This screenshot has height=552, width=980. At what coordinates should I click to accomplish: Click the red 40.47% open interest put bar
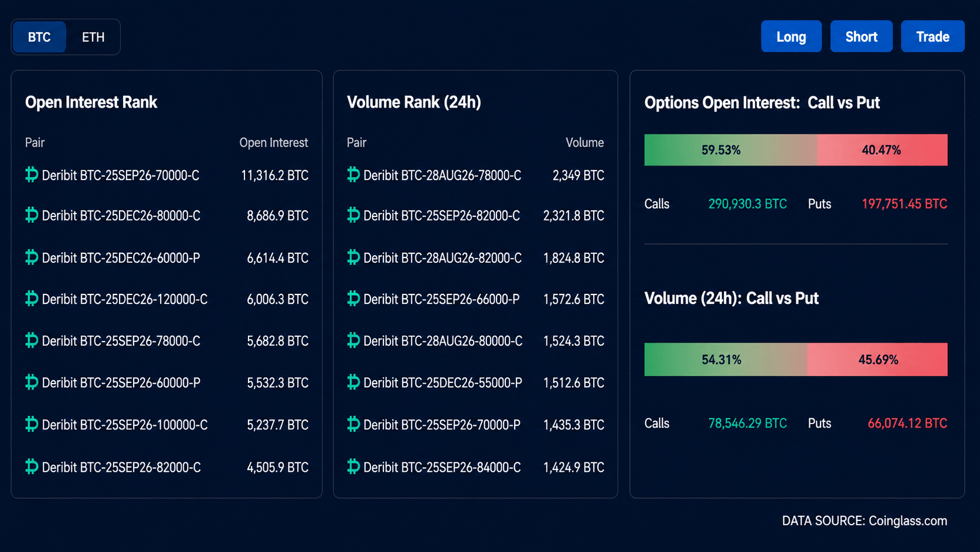click(882, 150)
